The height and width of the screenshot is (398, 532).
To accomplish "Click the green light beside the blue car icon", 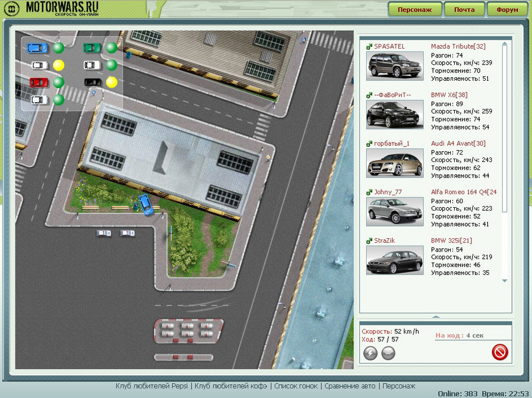I will 59,48.
